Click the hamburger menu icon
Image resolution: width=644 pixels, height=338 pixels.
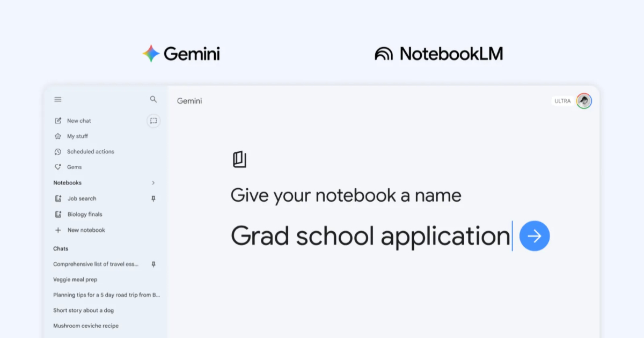[57, 99]
